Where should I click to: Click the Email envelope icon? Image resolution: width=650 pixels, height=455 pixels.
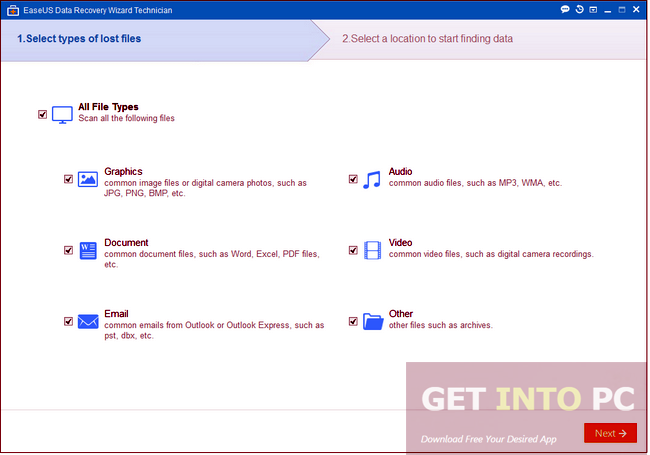(88, 322)
